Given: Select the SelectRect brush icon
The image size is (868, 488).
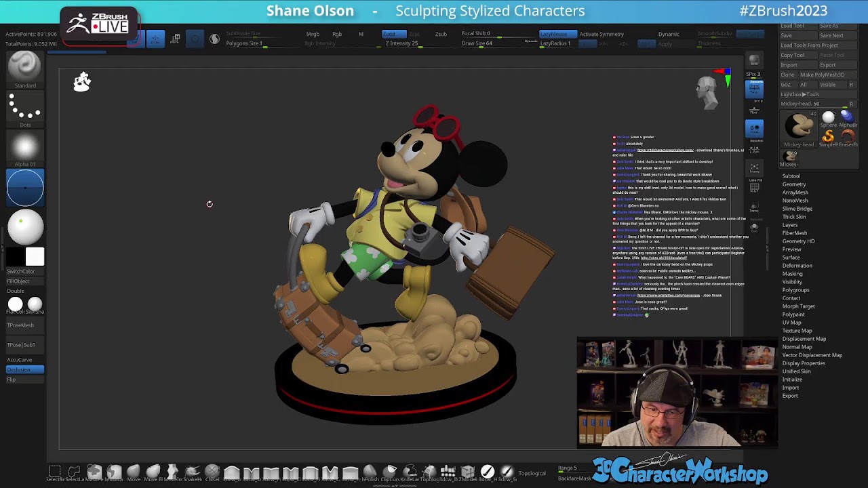Looking at the screenshot, I should pyautogui.click(x=55, y=472).
